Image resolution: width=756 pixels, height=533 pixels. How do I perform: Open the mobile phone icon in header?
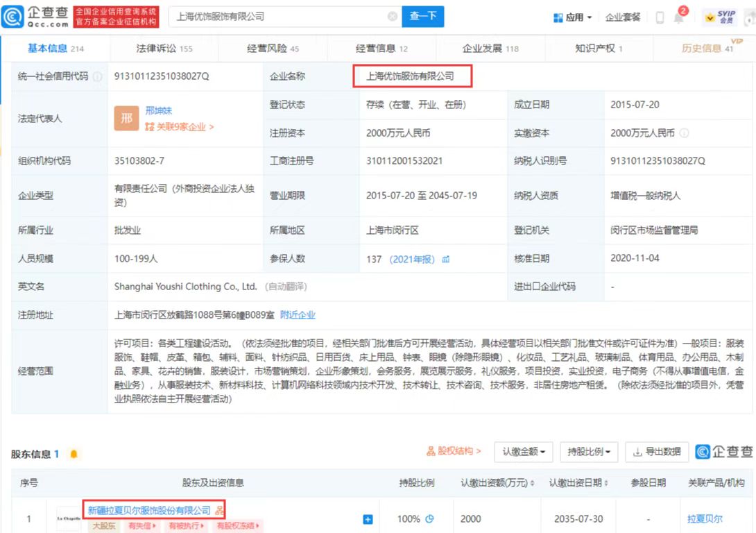(660, 18)
